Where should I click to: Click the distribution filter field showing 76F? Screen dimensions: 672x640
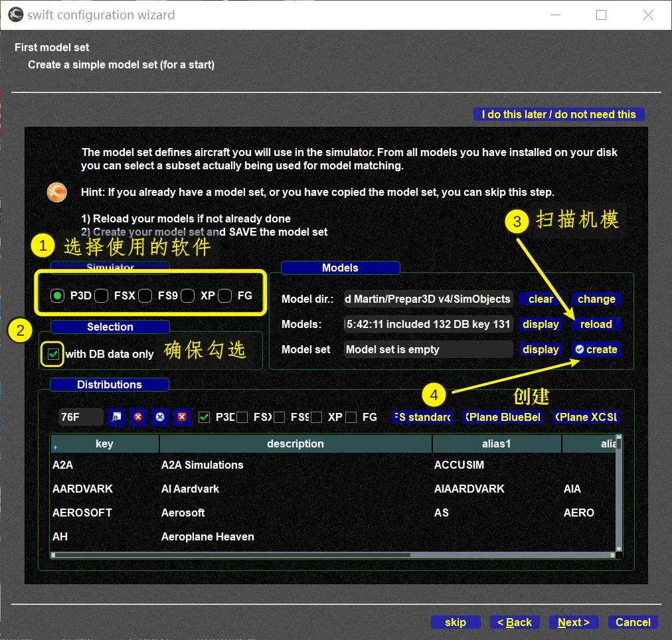click(81, 417)
